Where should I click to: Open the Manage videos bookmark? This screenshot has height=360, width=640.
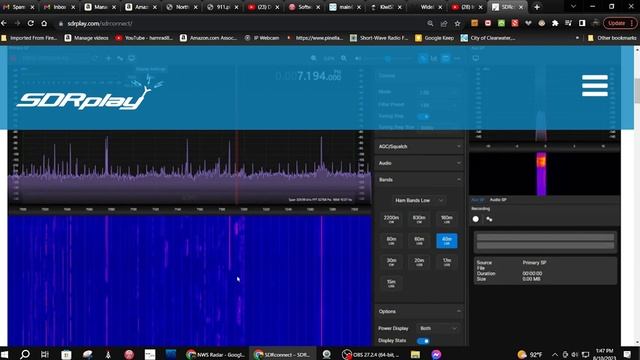click(x=87, y=38)
